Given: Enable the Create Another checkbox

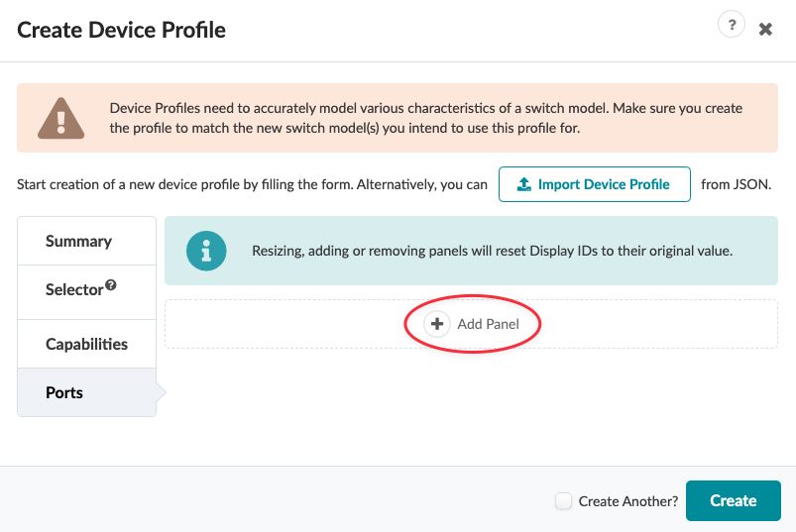Looking at the screenshot, I should (563, 501).
